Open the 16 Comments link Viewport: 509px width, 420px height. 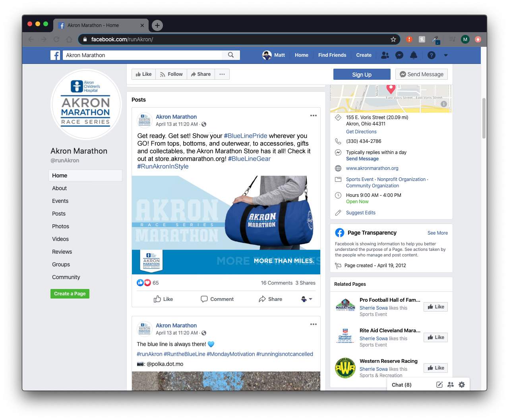click(x=277, y=283)
